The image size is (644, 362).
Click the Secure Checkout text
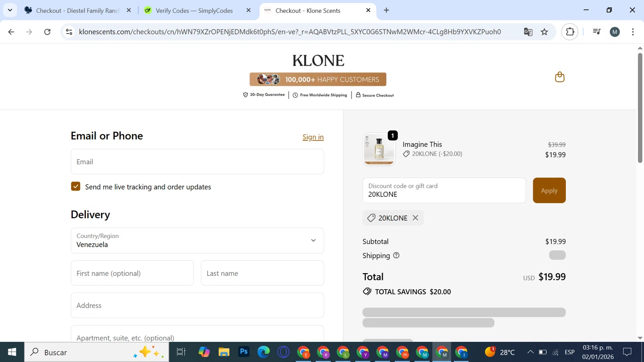pos(378,95)
